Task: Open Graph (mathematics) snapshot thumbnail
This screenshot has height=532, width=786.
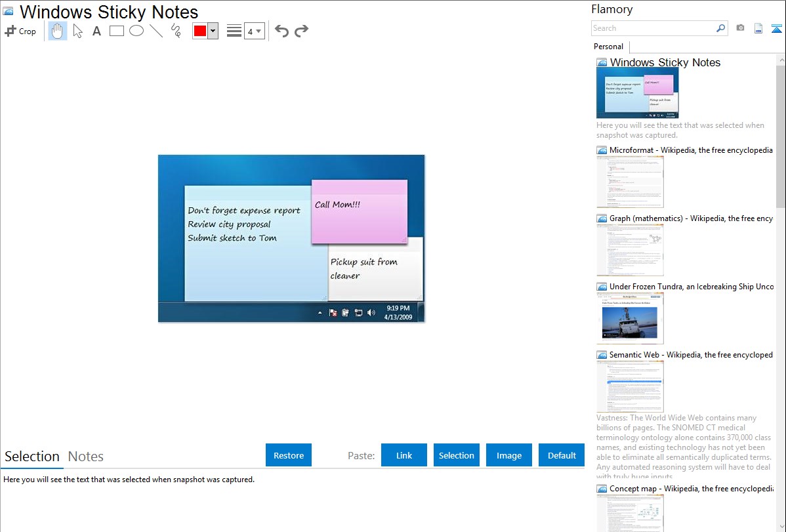Action: pos(630,250)
